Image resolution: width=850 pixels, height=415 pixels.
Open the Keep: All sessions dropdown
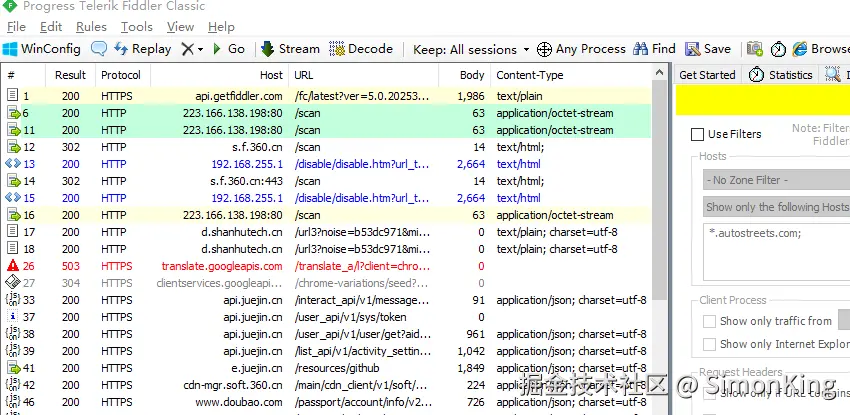[x=471, y=49]
